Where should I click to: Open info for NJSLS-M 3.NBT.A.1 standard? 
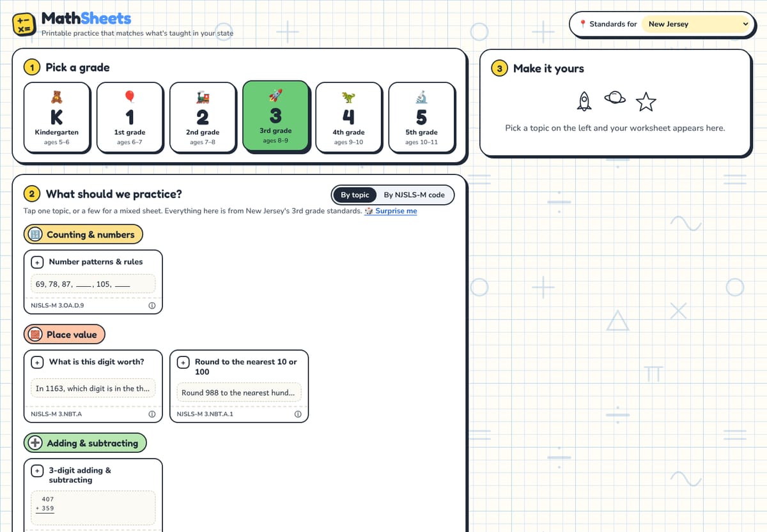(x=298, y=414)
